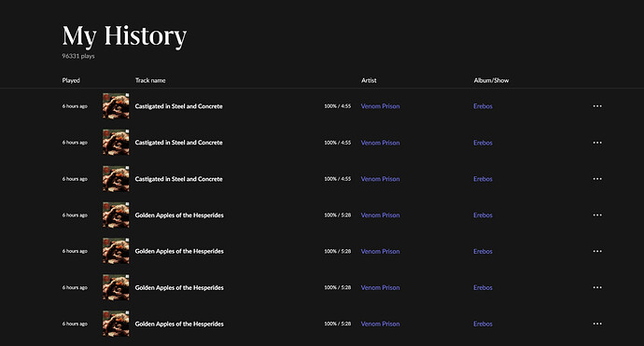The width and height of the screenshot is (644, 346).
Task: Open Venom Prison artist link in first row
Action: [380, 106]
